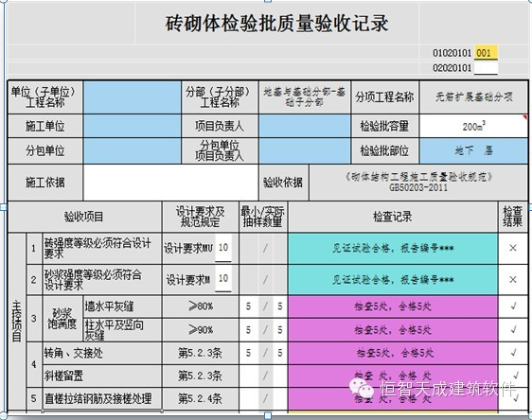This screenshot has height=420, width=532.
Task: Click the empty 施工依据 input cell
Action: click(x=170, y=183)
